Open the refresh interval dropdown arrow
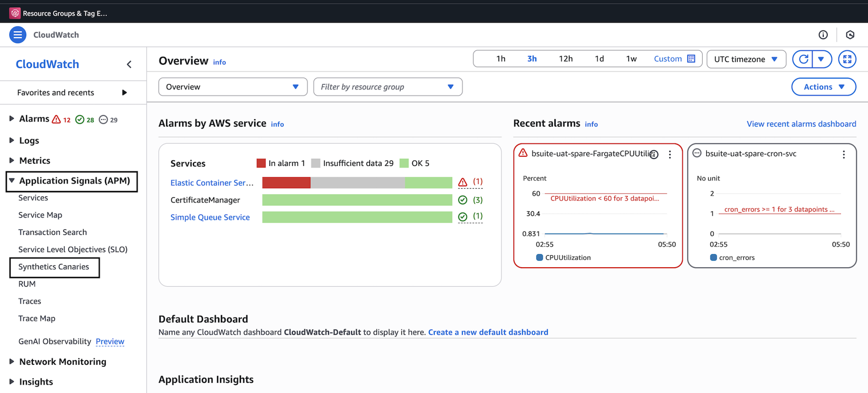The width and height of the screenshot is (868, 393). [821, 59]
